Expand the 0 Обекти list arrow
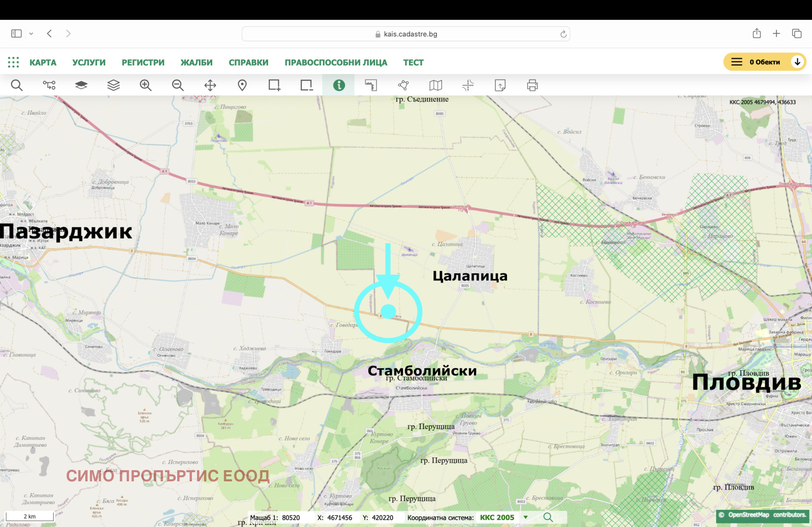Screen dimensions: 812x527 click(797, 62)
